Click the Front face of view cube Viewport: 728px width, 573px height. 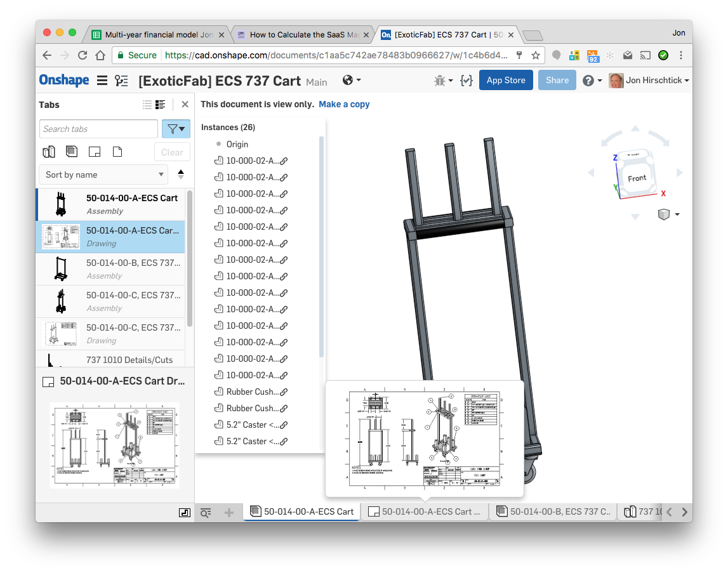[637, 178]
